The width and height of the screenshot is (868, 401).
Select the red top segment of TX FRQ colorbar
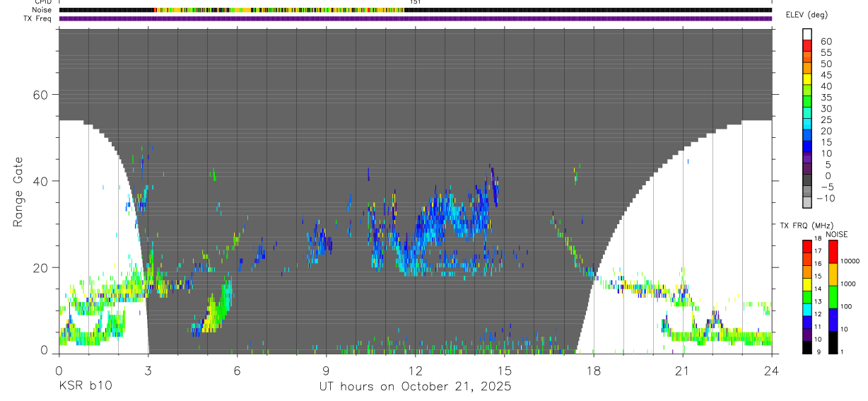click(x=807, y=245)
